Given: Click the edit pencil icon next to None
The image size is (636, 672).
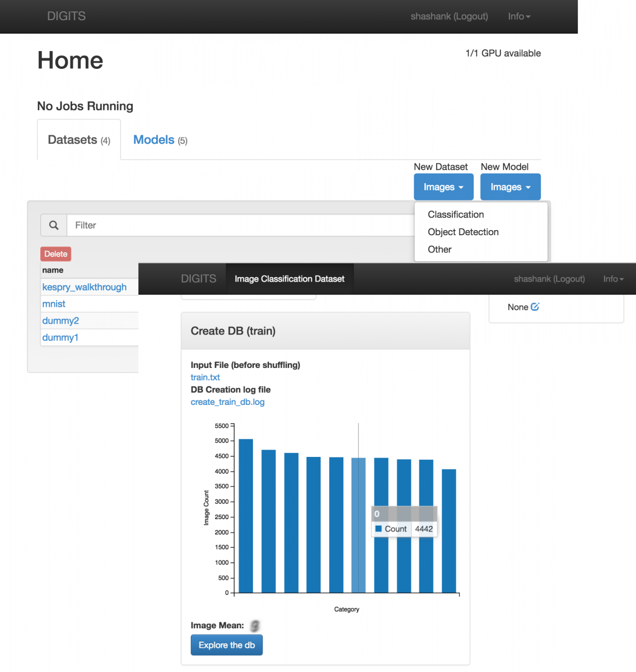Looking at the screenshot, I should pos(535,307).
